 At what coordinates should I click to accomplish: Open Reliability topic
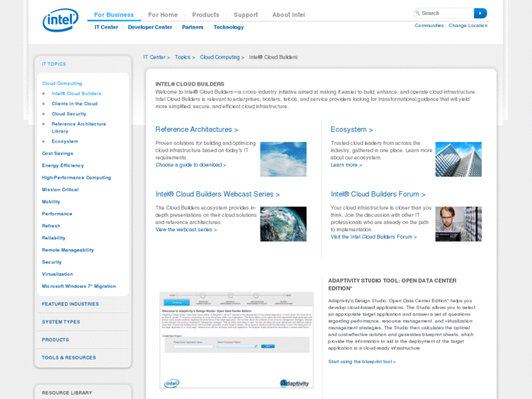(53, 238)
